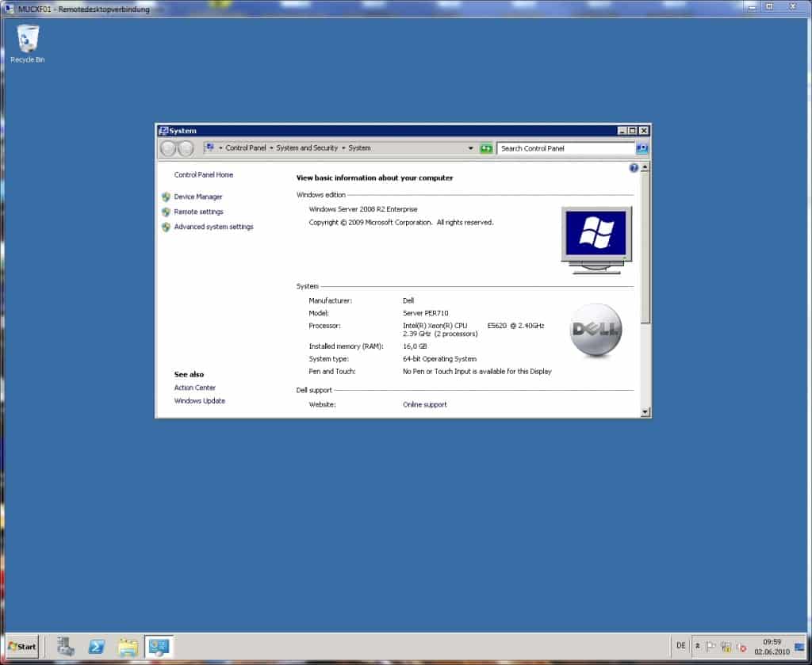Show hidden tray icons with the arrow
The height and width of the screenshot is (665, 812).
tap(698, 646)
